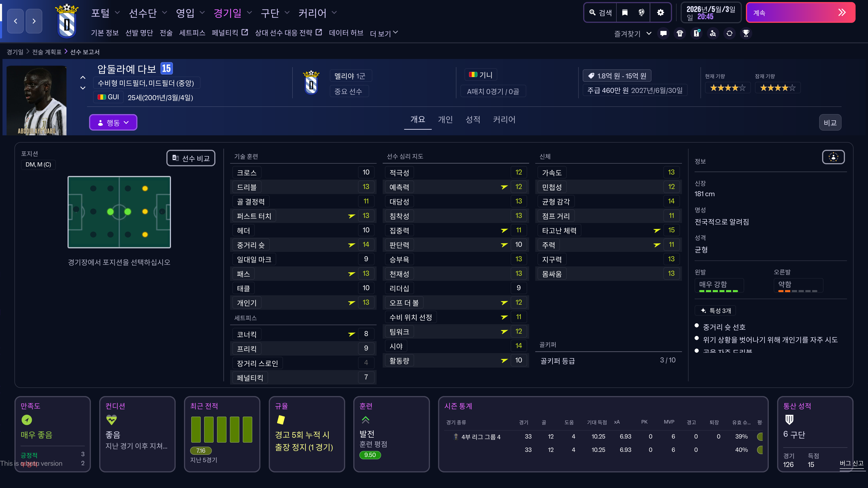
Task: Click the trophy competitions shortcut icon
Action: [746, 33]
